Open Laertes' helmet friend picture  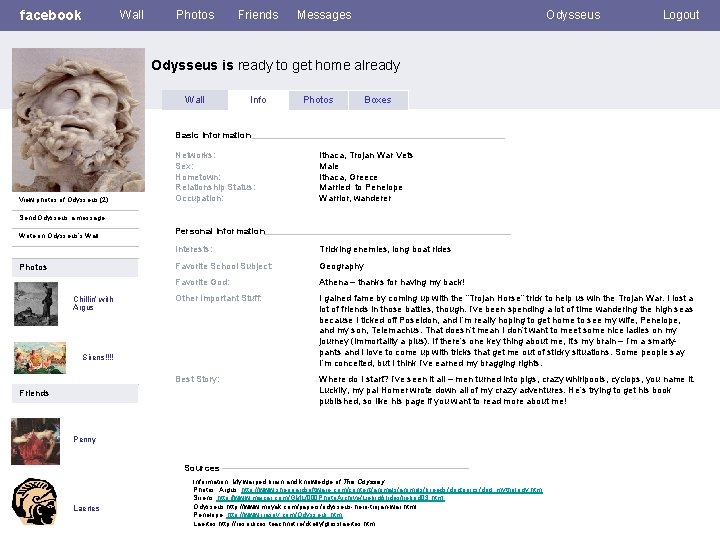click(x=34, y=501)
